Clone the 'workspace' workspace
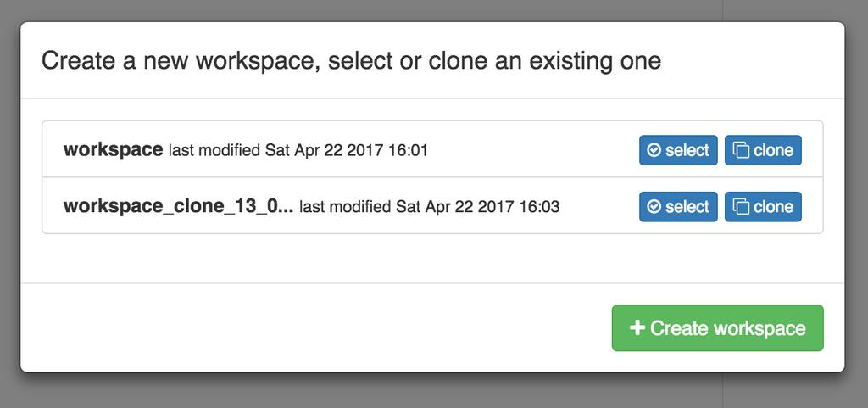This screenshot has height=408, width=868. tap(763, 151)
